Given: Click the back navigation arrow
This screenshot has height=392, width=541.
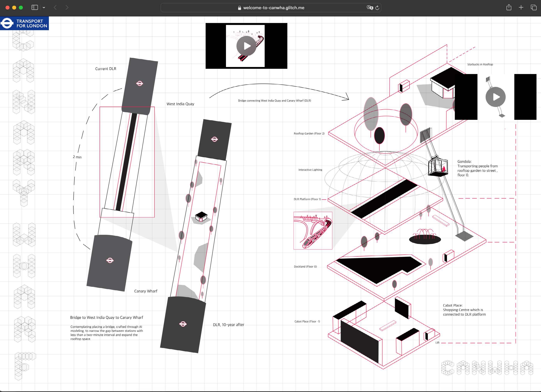Looking at the screenshot, I should click(55, 7).
